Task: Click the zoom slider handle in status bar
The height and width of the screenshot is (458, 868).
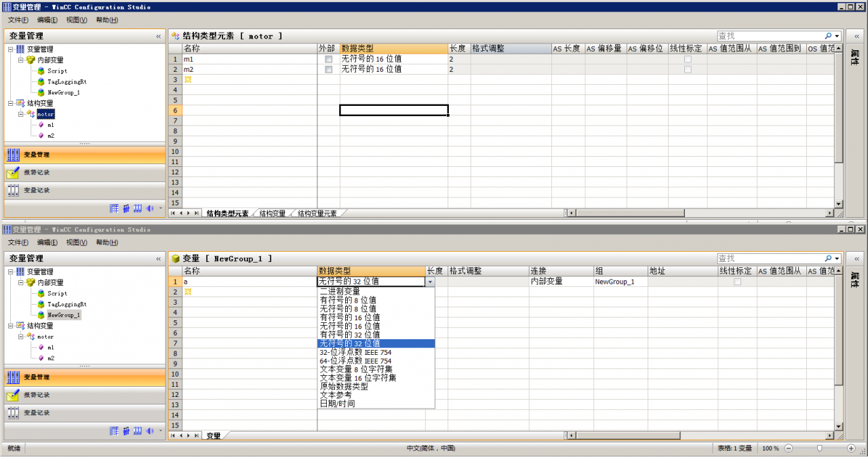Action: pos(820,449)
